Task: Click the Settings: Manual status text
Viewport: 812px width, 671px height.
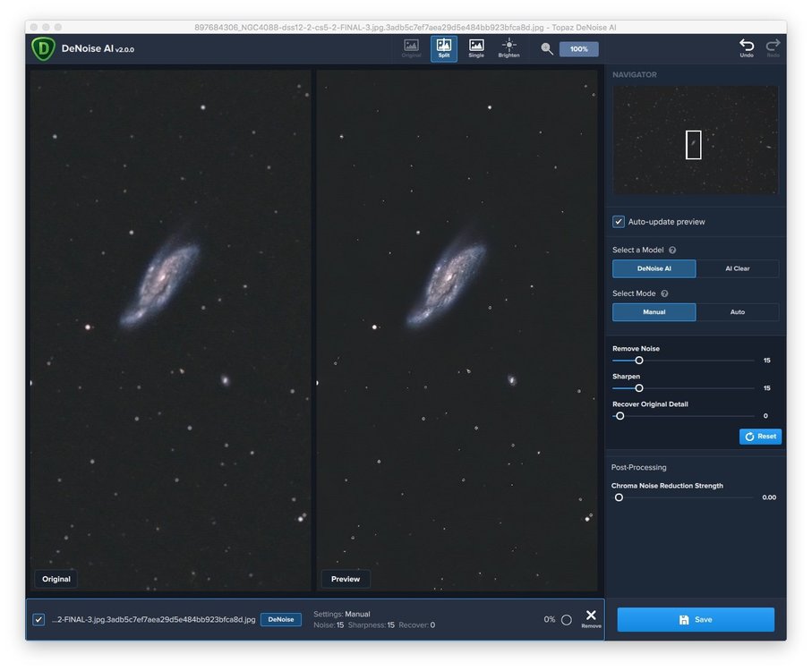Action: point(342,614)
